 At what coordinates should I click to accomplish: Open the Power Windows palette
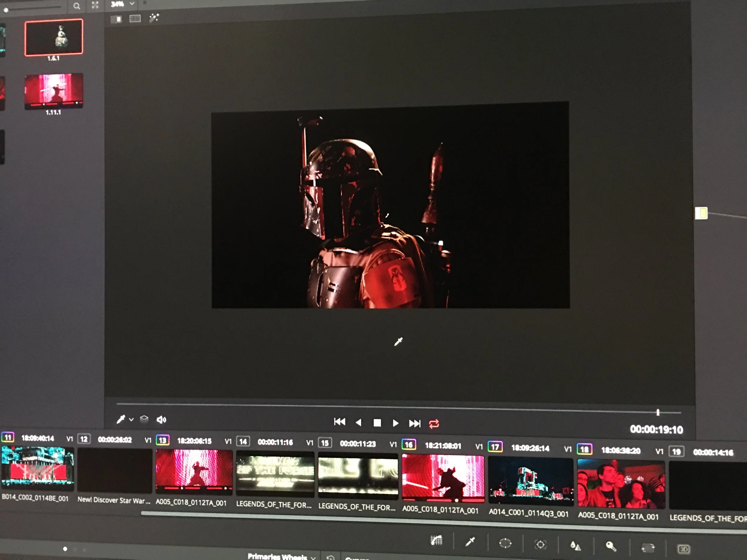click(505, 543)
